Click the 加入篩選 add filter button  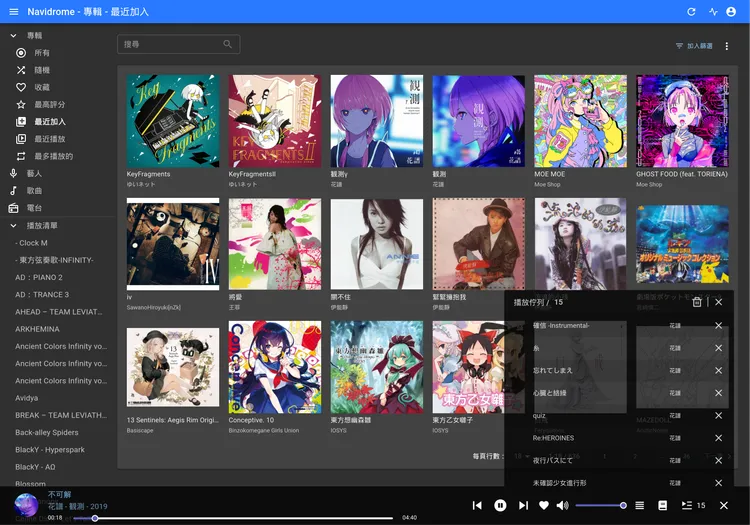click(694, 46)
